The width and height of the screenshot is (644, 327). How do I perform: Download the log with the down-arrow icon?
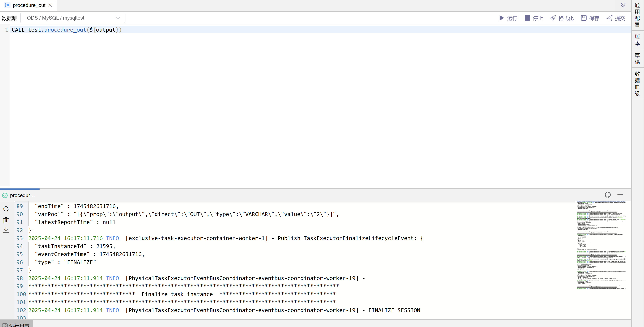point(6,230)
